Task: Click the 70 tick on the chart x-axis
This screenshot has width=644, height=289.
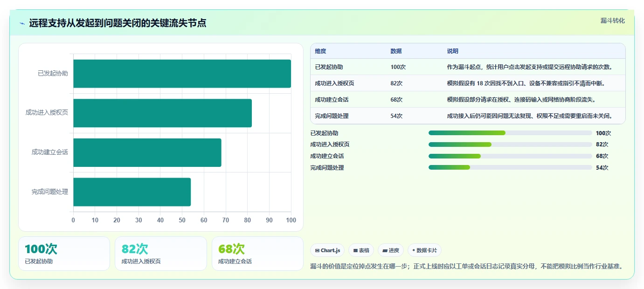Action: 226,220
